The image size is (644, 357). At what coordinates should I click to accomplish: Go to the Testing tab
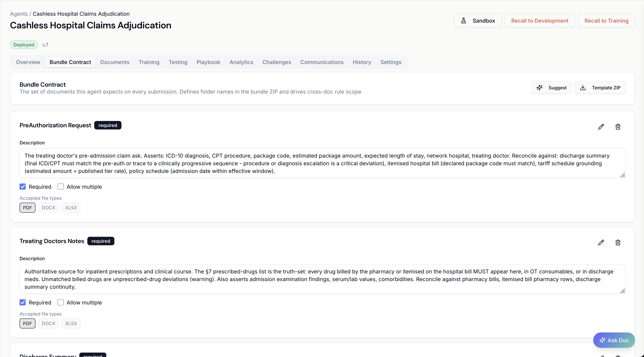[x=178, y=62]
